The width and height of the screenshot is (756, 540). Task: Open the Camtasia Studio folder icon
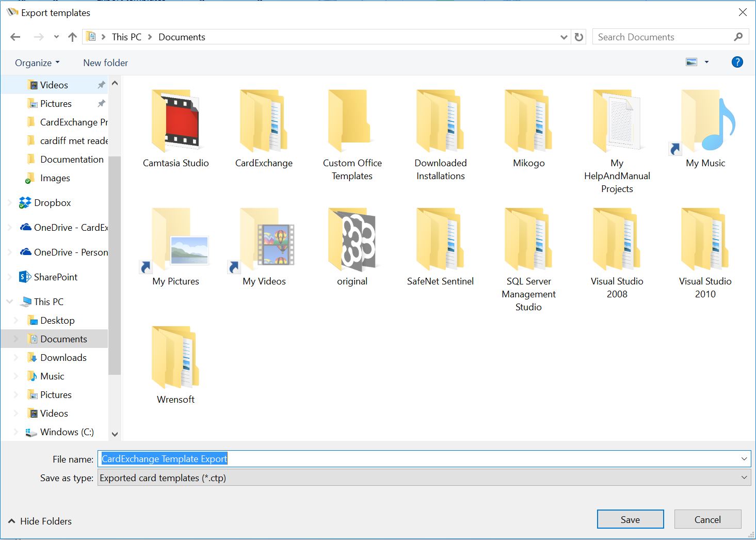(x=175, y=121)
